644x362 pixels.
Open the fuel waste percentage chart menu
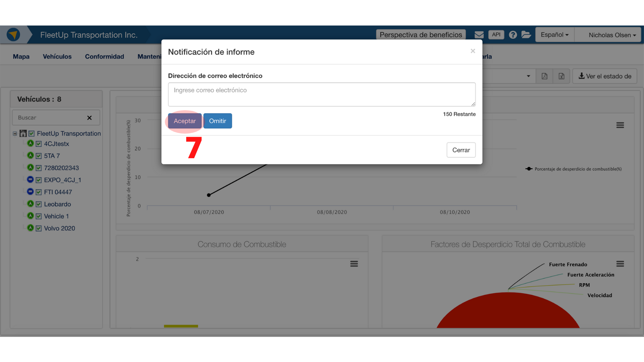620,125
